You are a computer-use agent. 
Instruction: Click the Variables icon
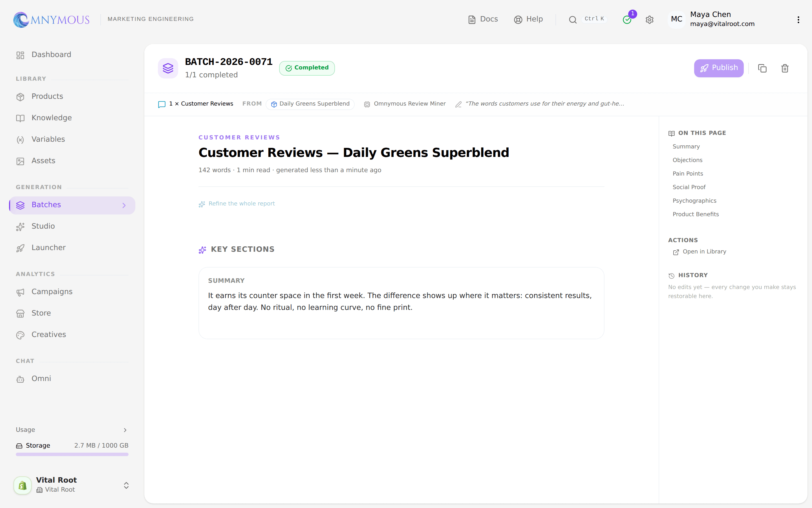point(21,140)
